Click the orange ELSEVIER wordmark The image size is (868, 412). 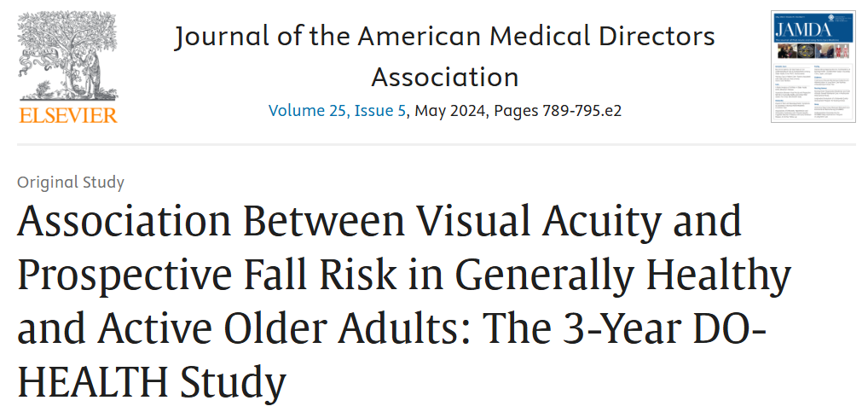pos(68,115)
